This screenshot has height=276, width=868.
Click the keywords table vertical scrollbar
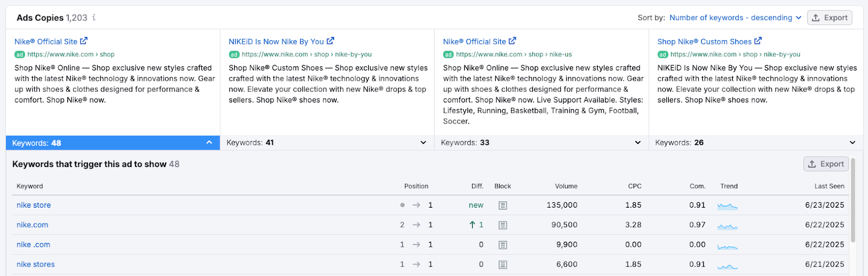[x=853, y=201]
